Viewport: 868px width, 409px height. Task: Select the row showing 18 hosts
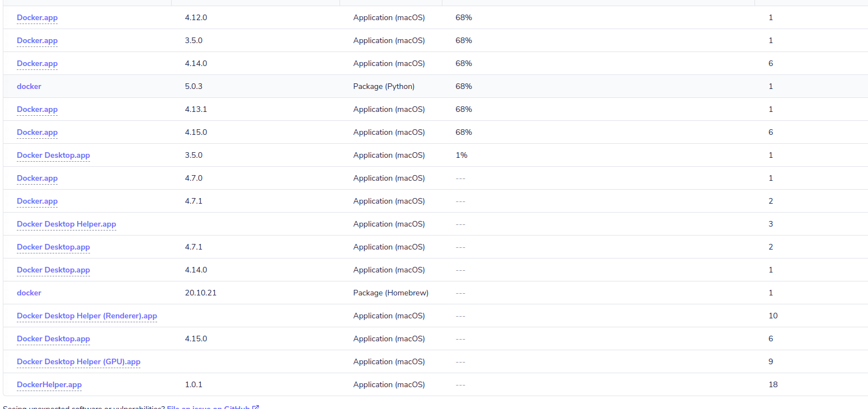[x=391, y=384]
